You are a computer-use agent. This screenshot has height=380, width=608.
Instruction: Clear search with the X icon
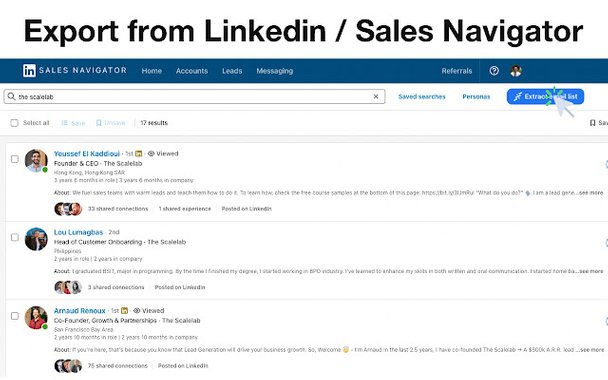coord(376,97)
